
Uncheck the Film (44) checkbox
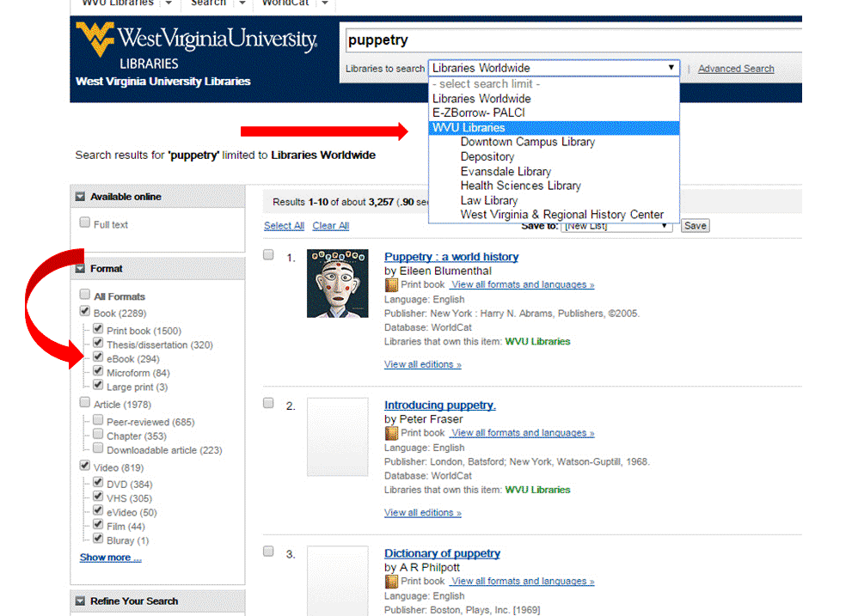pyautogui.click(x=98, y=524)
